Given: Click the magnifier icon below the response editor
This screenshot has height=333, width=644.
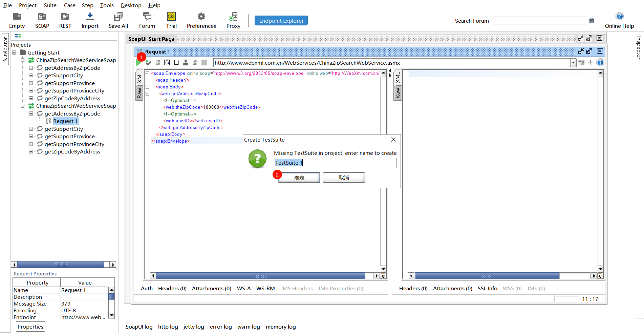Looking at the screenshot, I should tap(600, 276).
